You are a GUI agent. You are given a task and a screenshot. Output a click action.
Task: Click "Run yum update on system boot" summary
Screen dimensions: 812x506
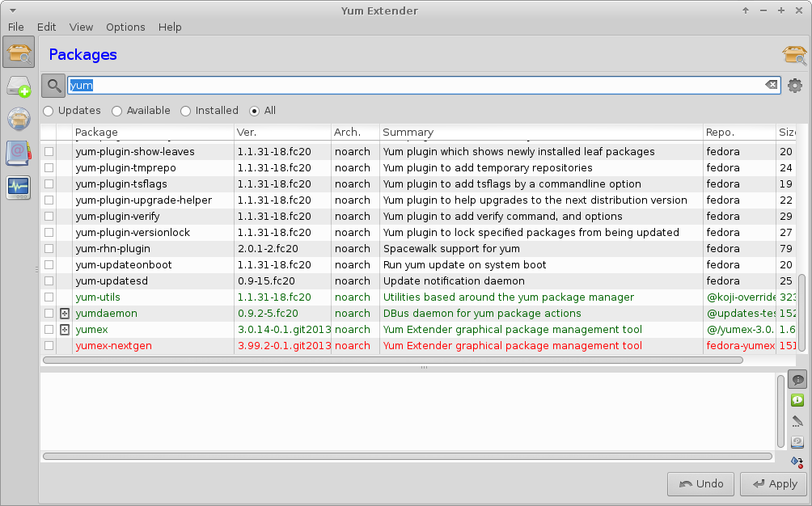(x=465, y=265)
